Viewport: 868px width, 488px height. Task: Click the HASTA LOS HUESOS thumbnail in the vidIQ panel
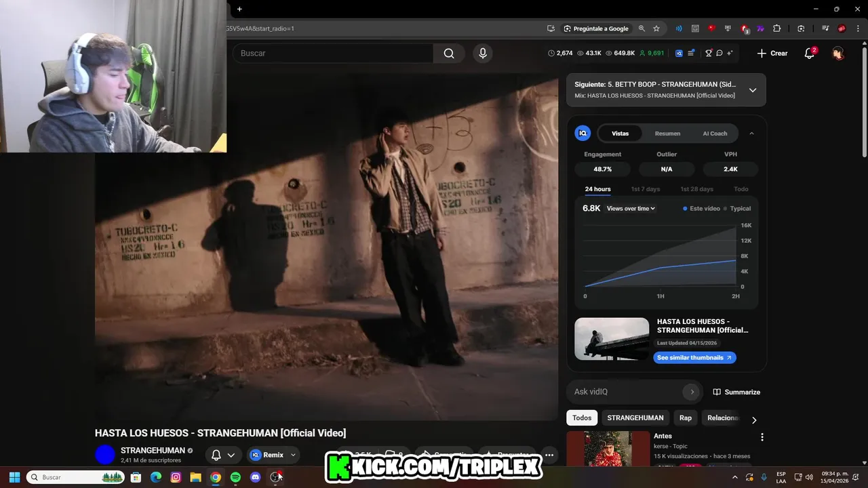(x=612, y=339)
